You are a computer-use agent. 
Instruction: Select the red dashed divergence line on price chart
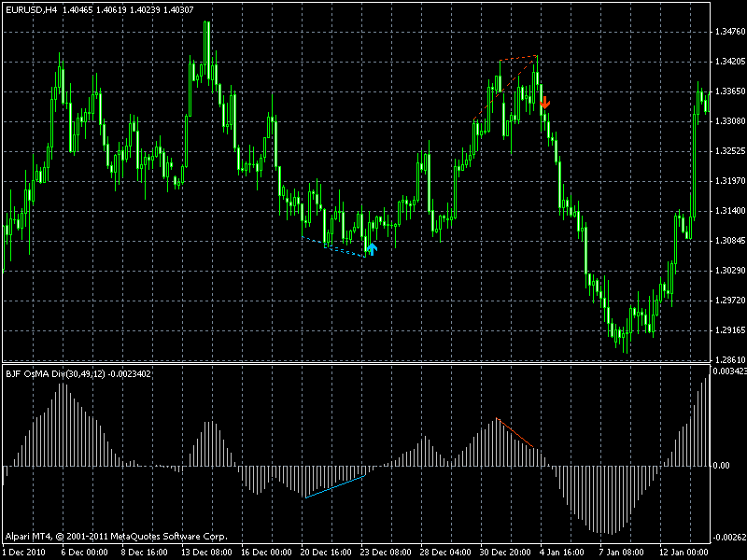505,88
